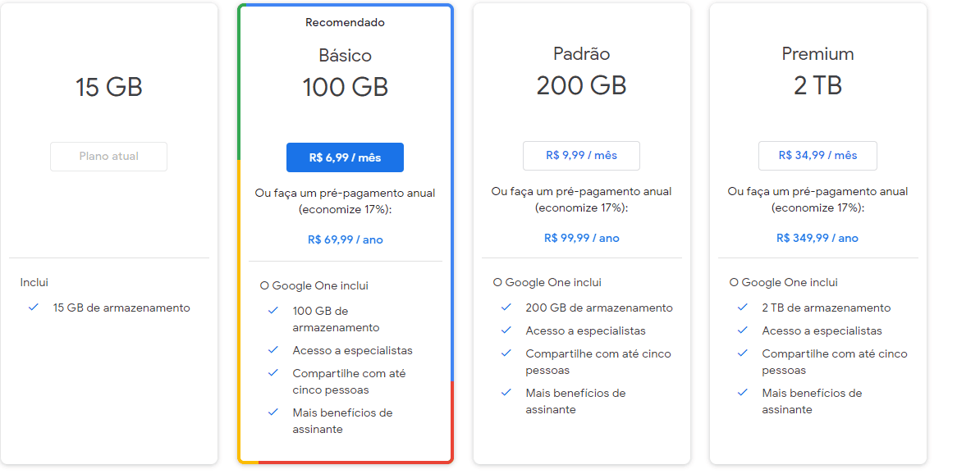Click the disabled Plano atual button
Screen dimensions: 980x474
[108, 157]
